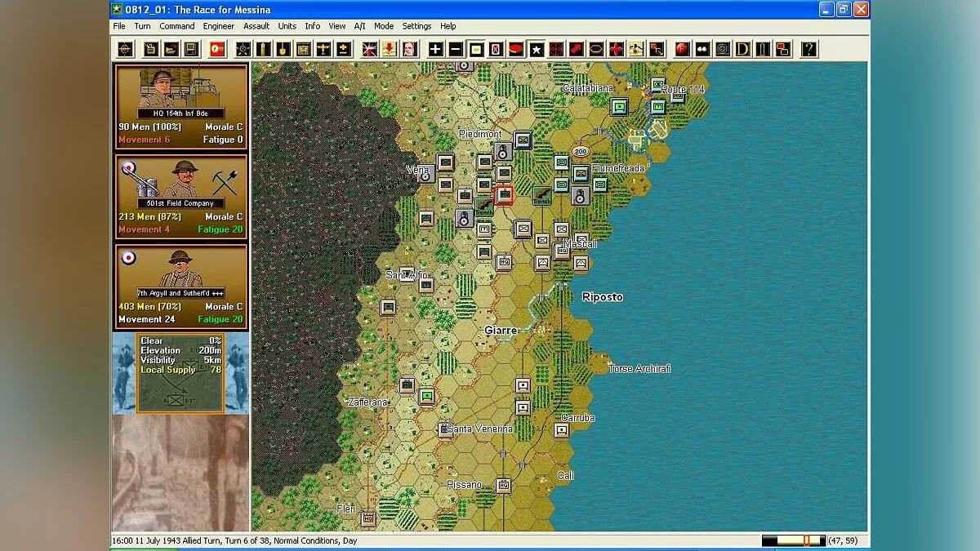Open the Turn menu

point(142,26)
